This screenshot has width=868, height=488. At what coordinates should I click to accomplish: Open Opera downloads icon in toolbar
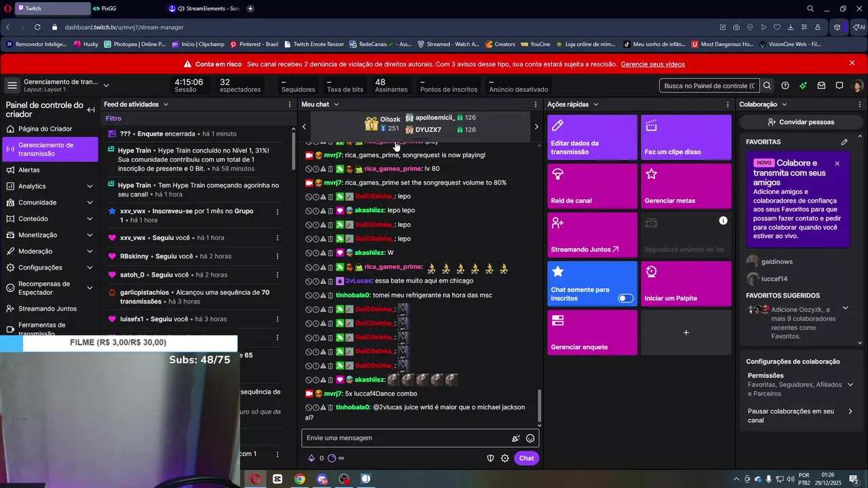pyautogui.click(x=791, y=27)
